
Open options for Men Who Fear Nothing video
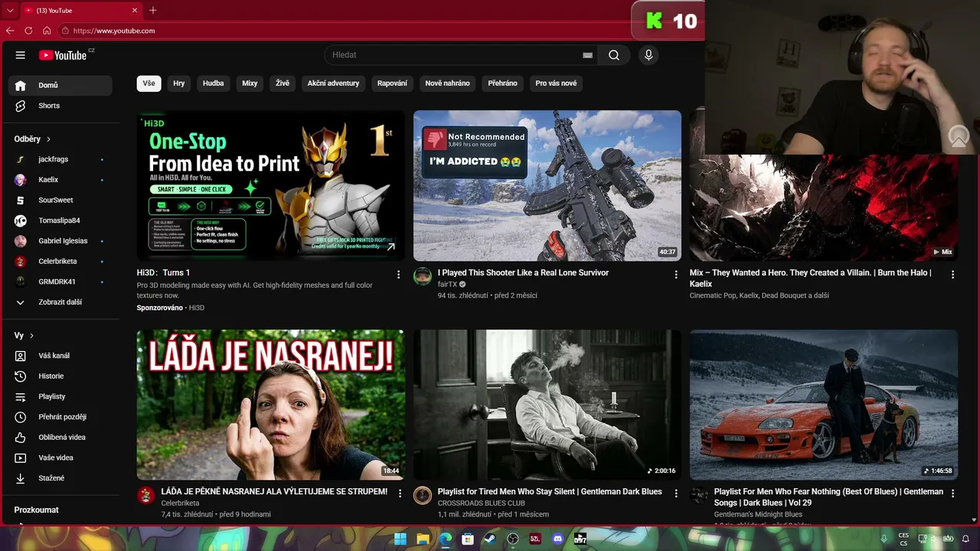(x=952, y=494)
